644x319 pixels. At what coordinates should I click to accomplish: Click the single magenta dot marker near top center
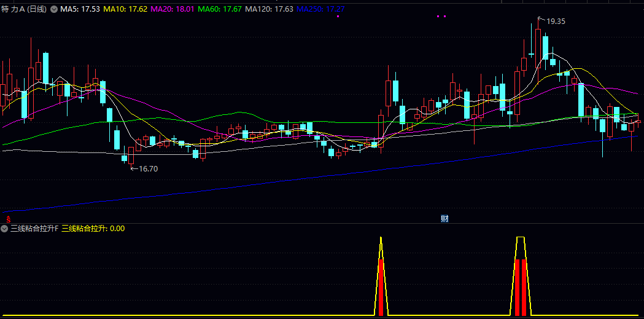pyautogui.click(x=338, y=17)
